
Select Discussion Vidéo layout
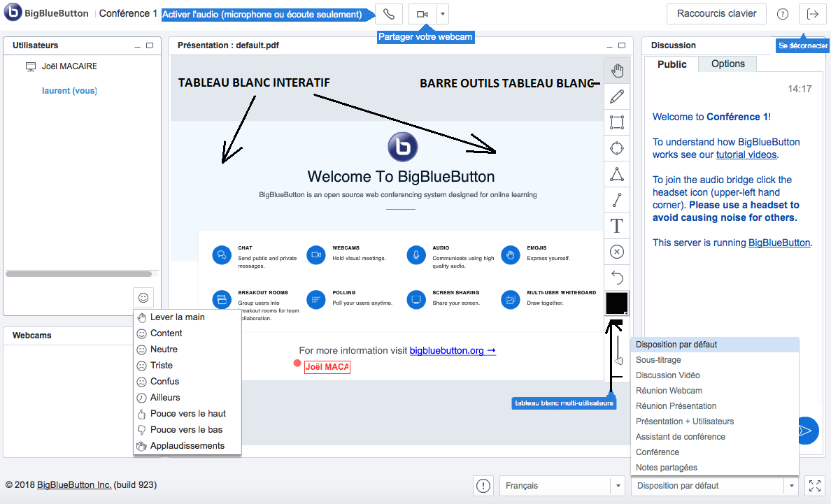click(x=714, y=375)
